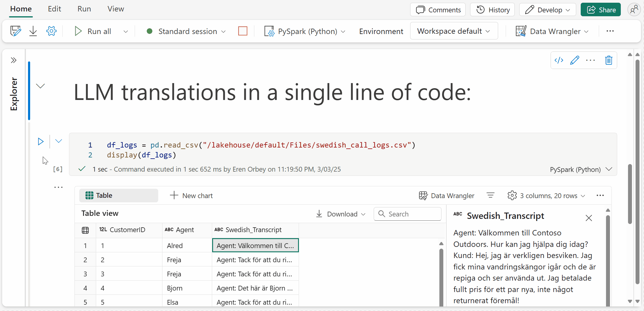Stop session red square button
The width and height of the screenshot is (644, 311).
(243, 31)
